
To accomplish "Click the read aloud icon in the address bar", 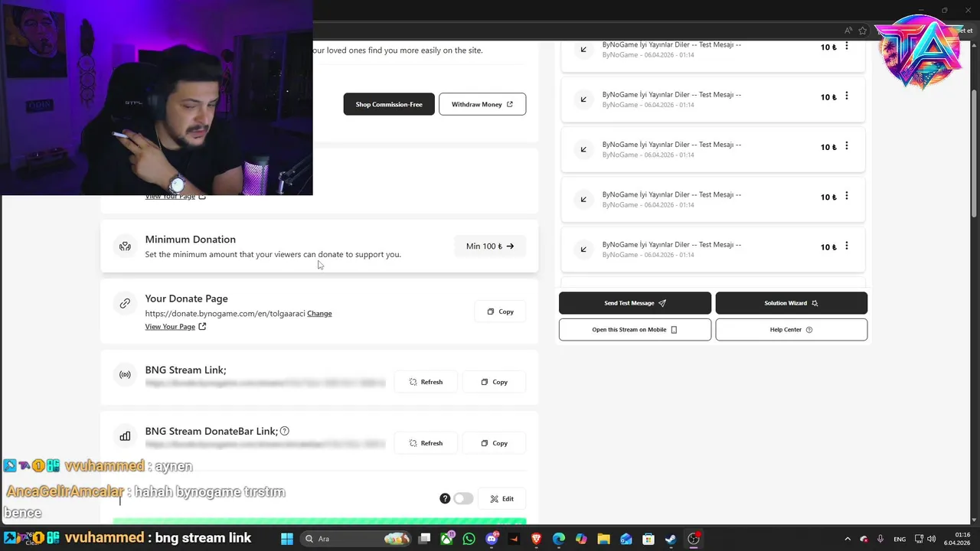I will [848, 31].
